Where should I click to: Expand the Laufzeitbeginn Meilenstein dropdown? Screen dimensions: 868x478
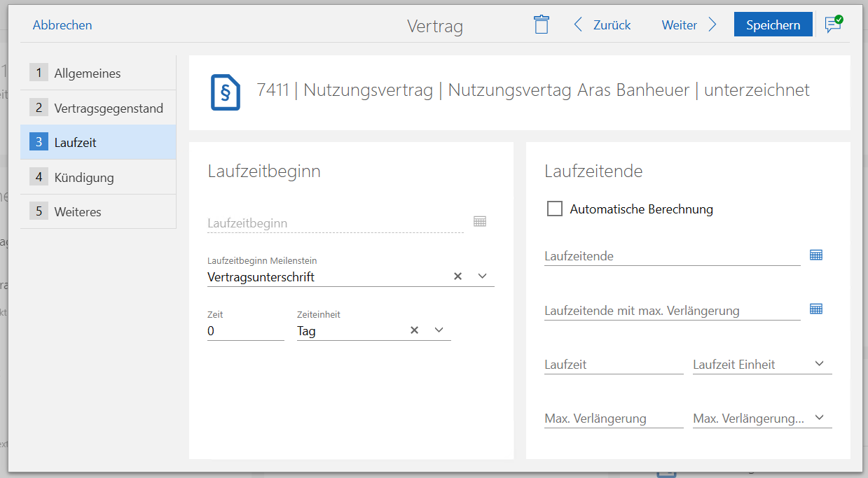[482, 276]
